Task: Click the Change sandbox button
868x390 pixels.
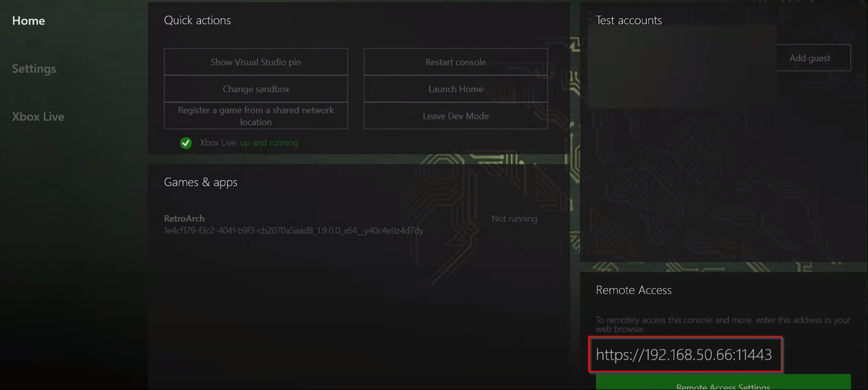Action: [256, 89]
